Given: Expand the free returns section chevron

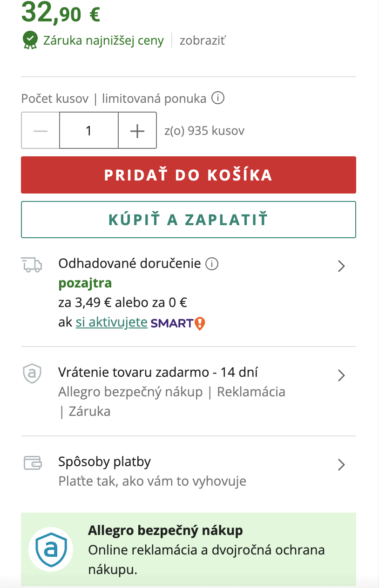Looking at the screenshot, I should [341, 375].
